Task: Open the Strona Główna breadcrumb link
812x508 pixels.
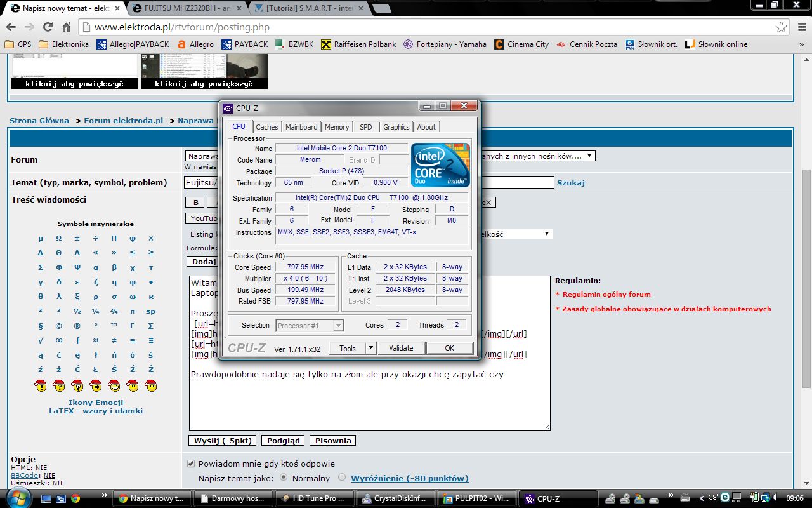Action: [39, 121]
